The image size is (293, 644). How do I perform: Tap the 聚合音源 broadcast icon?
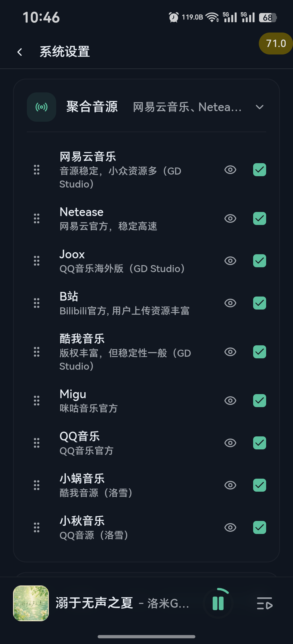pos(42,107)
